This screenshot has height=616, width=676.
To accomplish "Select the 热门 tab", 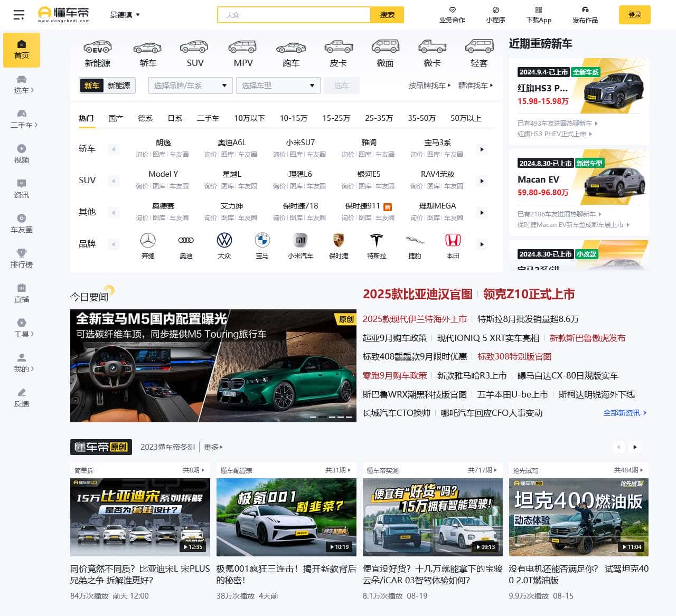I will click(86, 118).
